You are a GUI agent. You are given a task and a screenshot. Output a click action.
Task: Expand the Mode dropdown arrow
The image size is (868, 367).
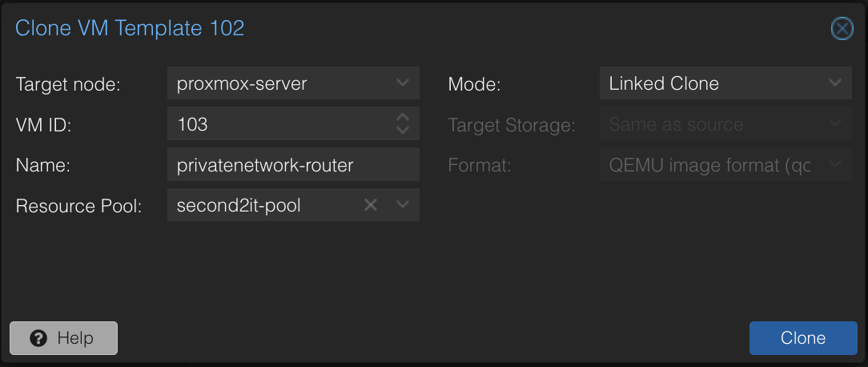click(835, 83)
